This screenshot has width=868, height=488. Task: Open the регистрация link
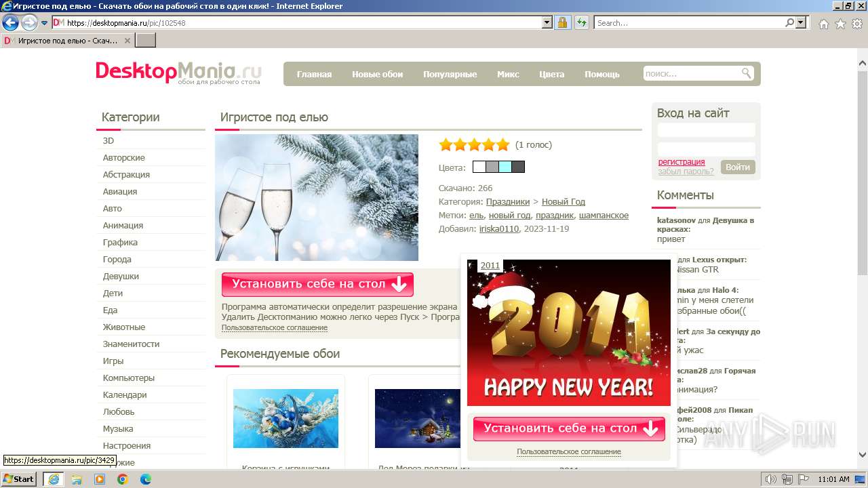pos(682,162)
